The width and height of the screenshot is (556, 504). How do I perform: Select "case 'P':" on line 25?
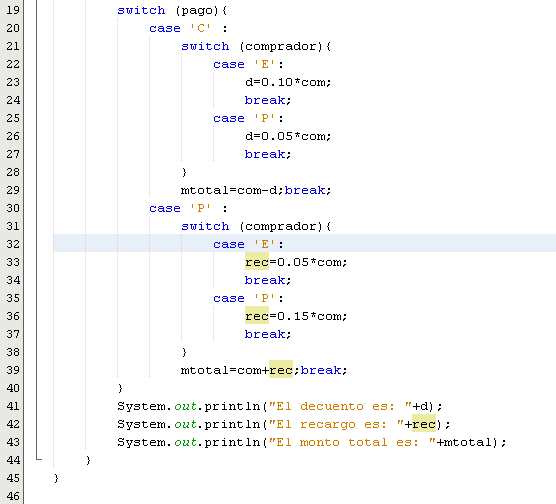pos(248,118)
